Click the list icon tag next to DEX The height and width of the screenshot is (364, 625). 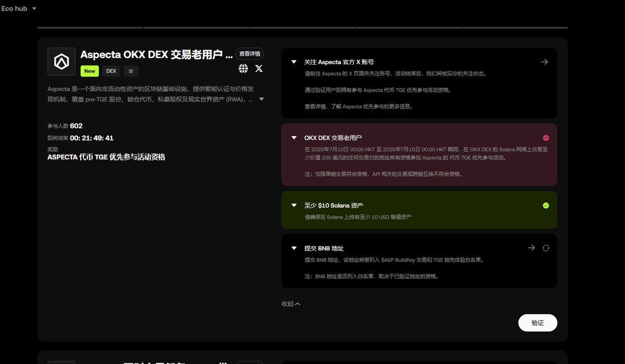coord(131,71)
